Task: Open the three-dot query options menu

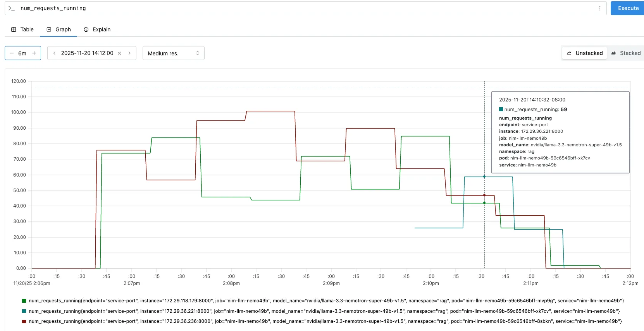Action: [x=600, y=8]
